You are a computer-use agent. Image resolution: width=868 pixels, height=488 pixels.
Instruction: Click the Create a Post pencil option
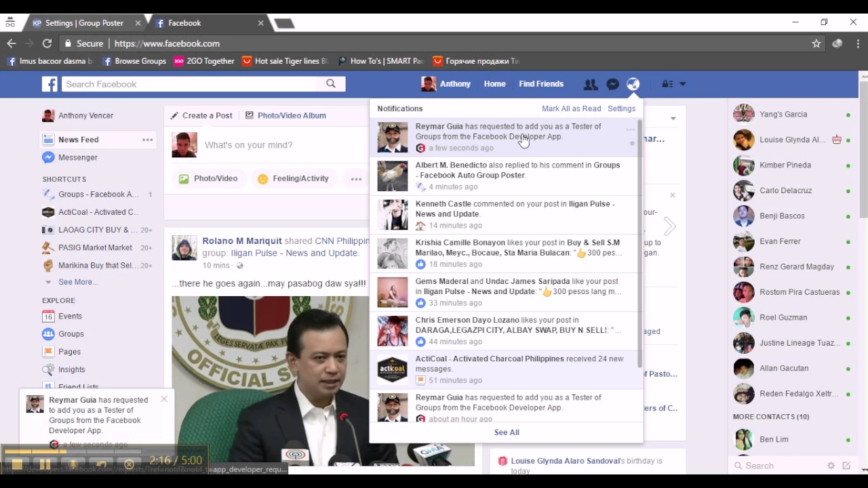click(x=201, y=115)
